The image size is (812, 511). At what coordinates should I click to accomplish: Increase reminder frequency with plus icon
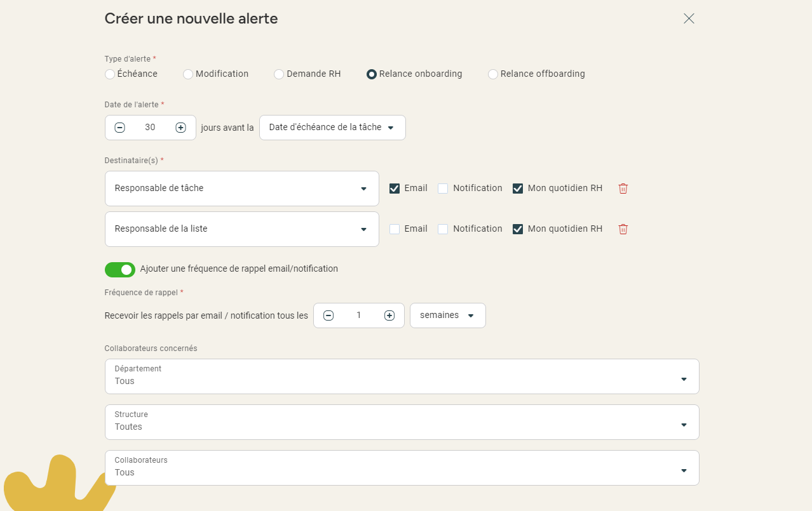389,315
